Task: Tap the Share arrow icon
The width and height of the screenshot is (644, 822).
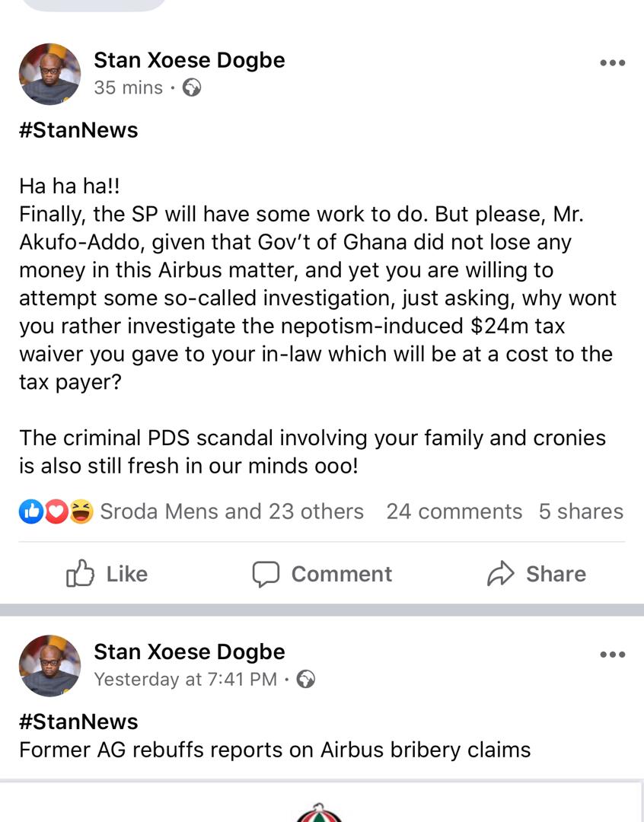Action: click(x=501, y=574)
